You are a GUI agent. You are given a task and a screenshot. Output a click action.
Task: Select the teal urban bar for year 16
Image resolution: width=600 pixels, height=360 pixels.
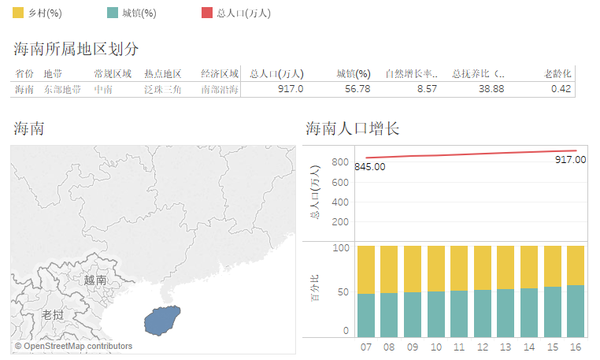click(576, 311)
